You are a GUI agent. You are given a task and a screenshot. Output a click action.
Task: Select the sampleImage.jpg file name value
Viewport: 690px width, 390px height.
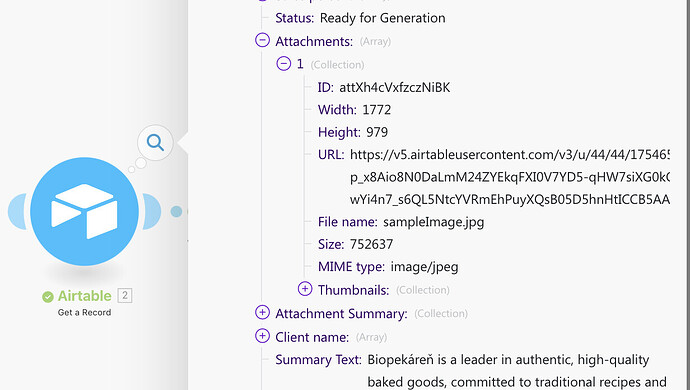click(x=433, y=222)
